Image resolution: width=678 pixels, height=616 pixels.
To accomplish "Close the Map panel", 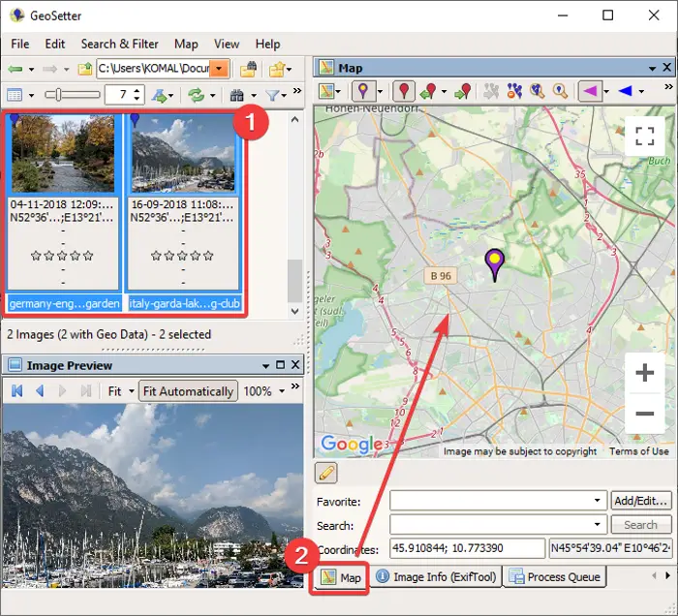I will (667, 68).
